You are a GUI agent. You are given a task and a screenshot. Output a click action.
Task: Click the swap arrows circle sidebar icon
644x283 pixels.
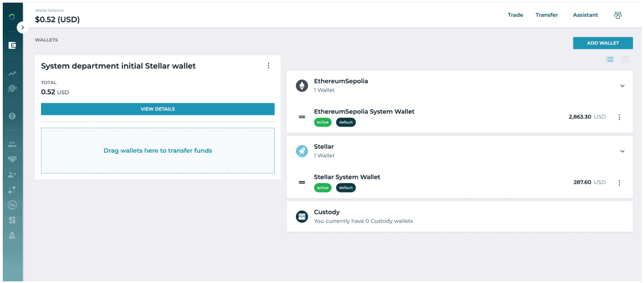coord(12,204)
